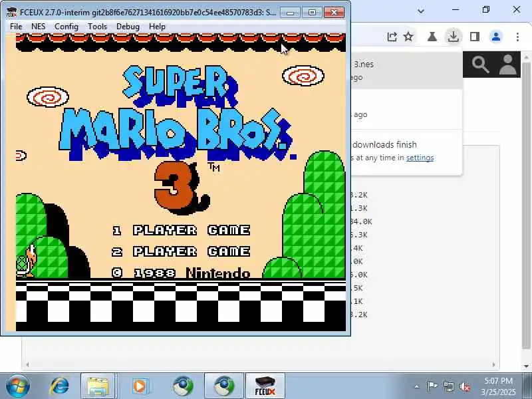Image resolution: width=532 pixels, height=399 pixels.
Task: Switch to the second Chromium taskbar icon
Action: coord(223,386)
